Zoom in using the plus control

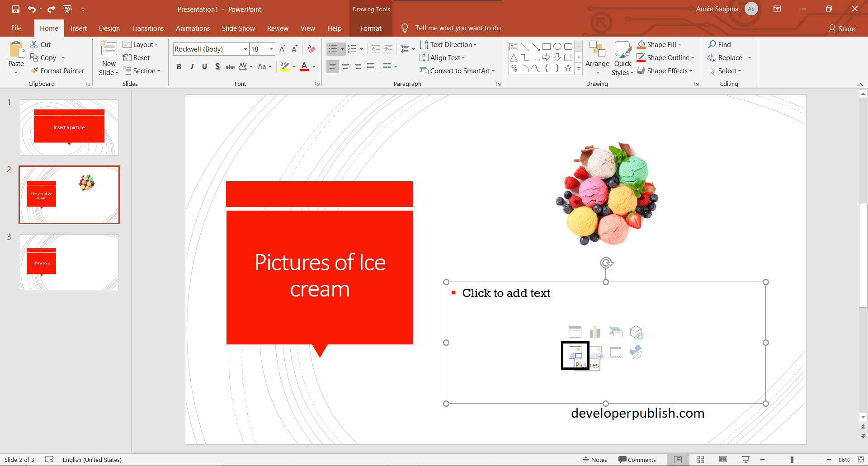click(829, 460)
